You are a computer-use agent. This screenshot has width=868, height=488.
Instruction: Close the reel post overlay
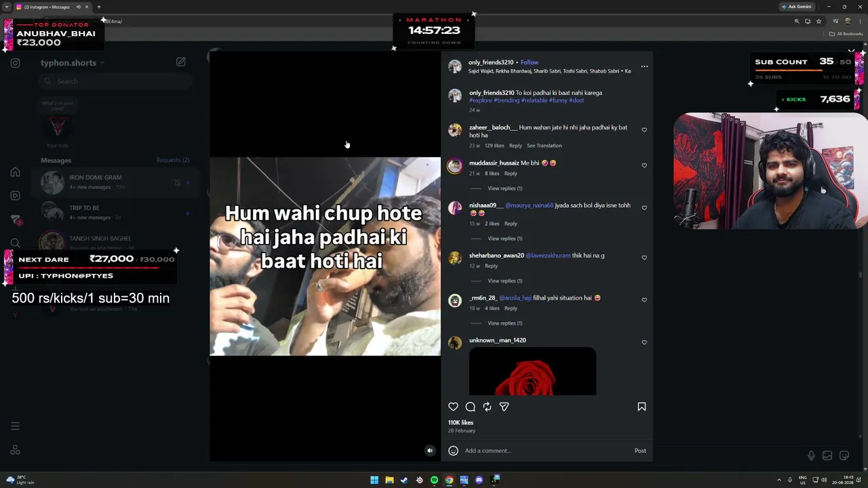click(852, 52)
